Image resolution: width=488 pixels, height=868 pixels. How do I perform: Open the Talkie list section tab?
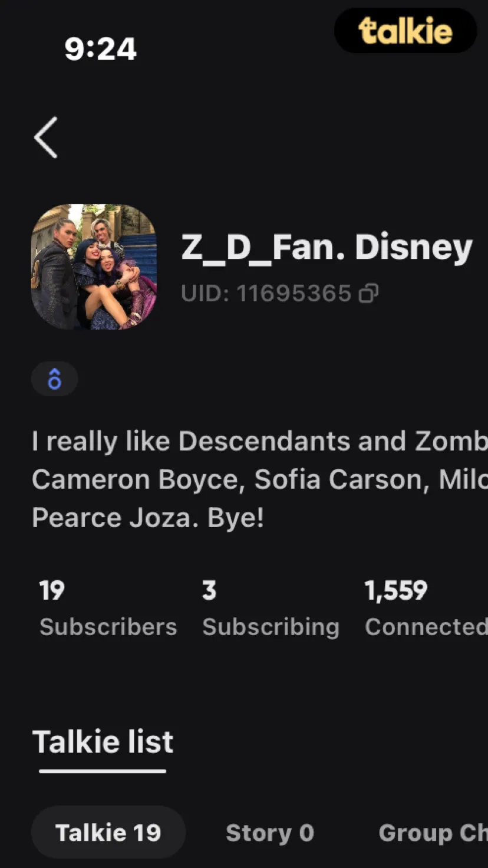(x=103, y=743)
